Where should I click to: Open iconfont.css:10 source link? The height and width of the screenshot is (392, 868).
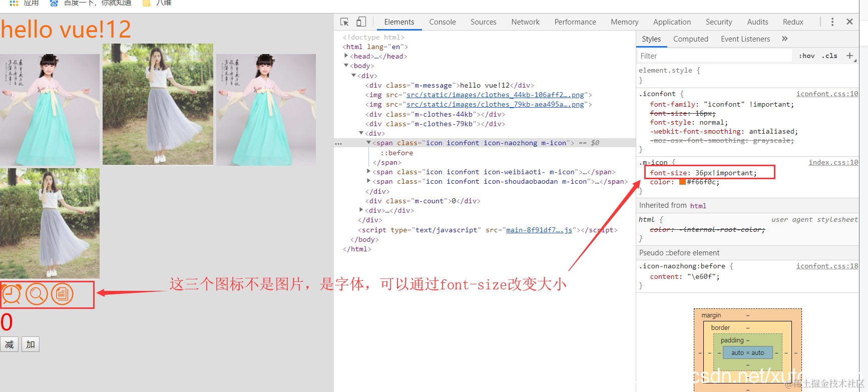click(x=827, y=94)
